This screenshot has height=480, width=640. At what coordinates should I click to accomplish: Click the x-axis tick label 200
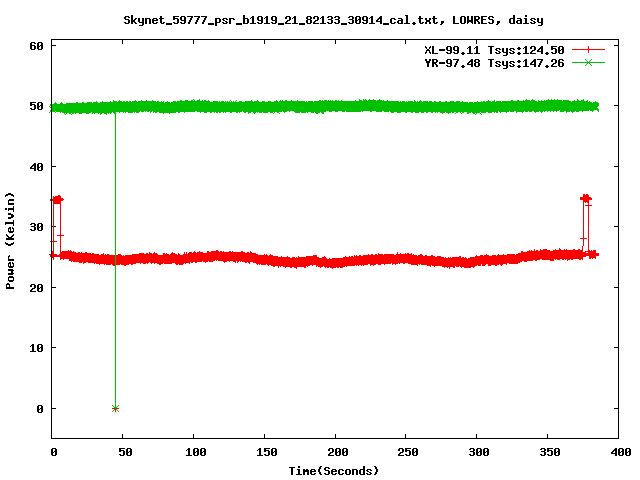338,452
